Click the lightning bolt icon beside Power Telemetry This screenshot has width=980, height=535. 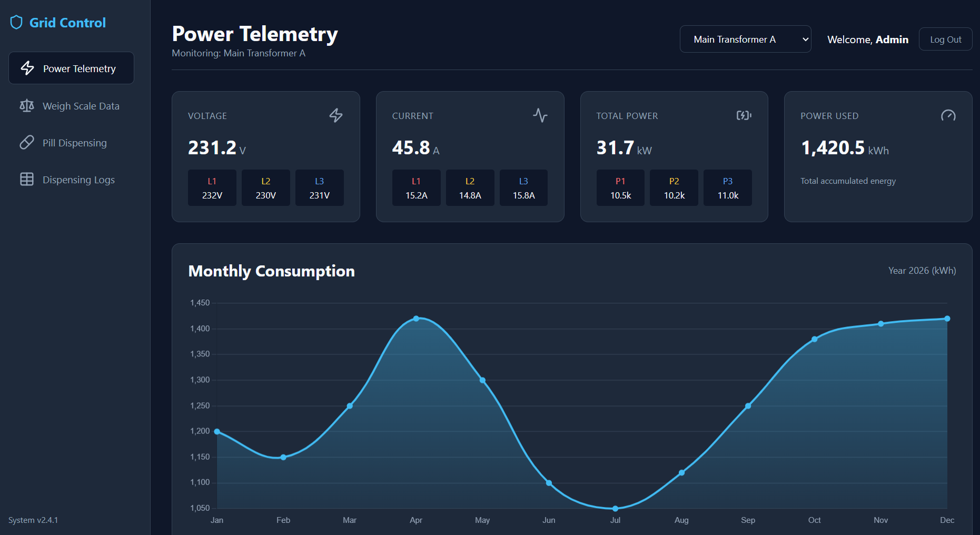click(x=27, y=68)
